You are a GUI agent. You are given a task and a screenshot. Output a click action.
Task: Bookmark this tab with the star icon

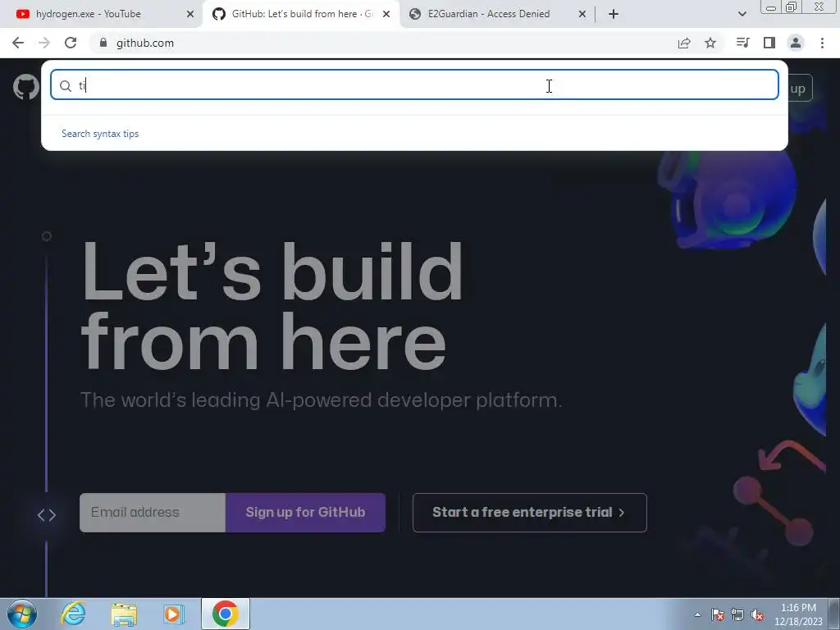[710, 43]
